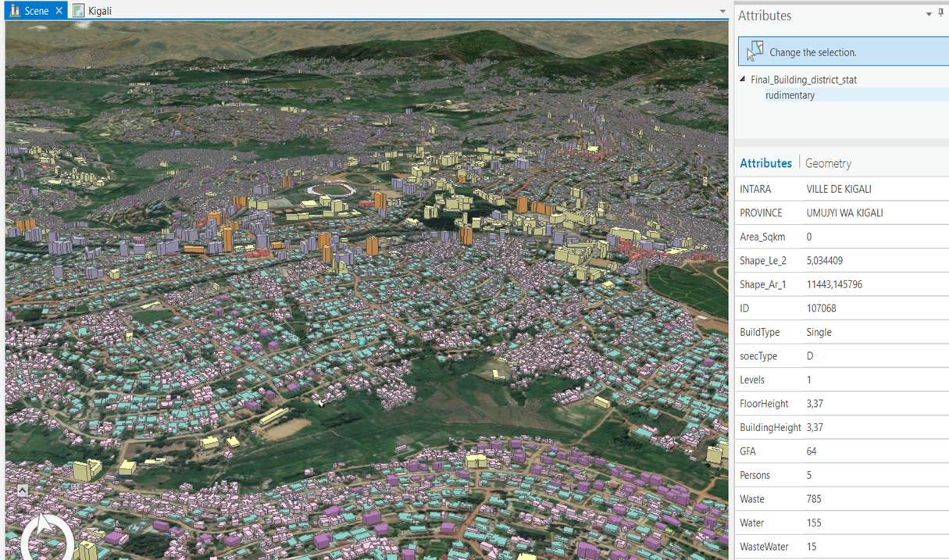Image resolution: width=949 pixels, height=560 pixels.
Task: Select the Final_Building_district_stat layer entry
Action: click(804, 80)
